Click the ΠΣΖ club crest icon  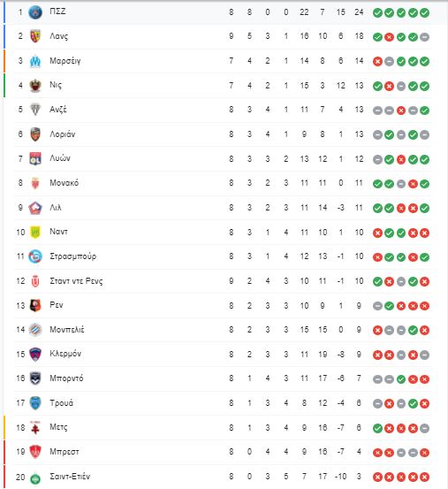coord(35,12)
